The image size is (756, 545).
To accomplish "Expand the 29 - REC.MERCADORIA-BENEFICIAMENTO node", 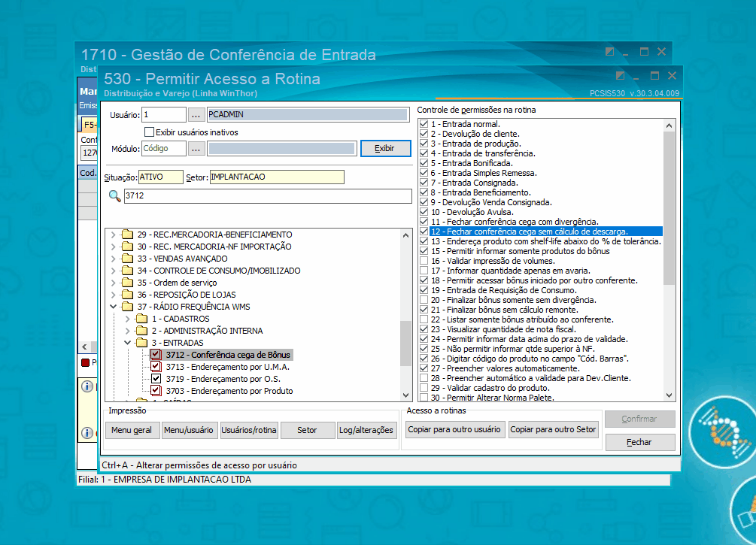I will pyautogui.click(x=114, y=235).
